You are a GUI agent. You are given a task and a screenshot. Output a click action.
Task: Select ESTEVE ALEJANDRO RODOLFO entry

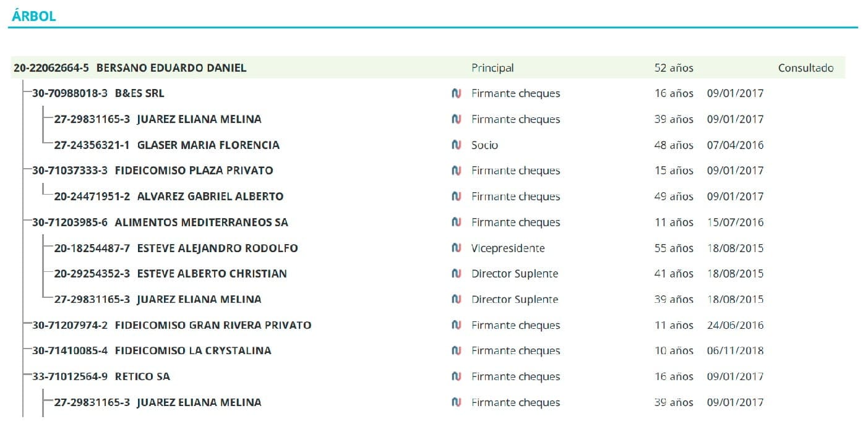pos(217,248)
